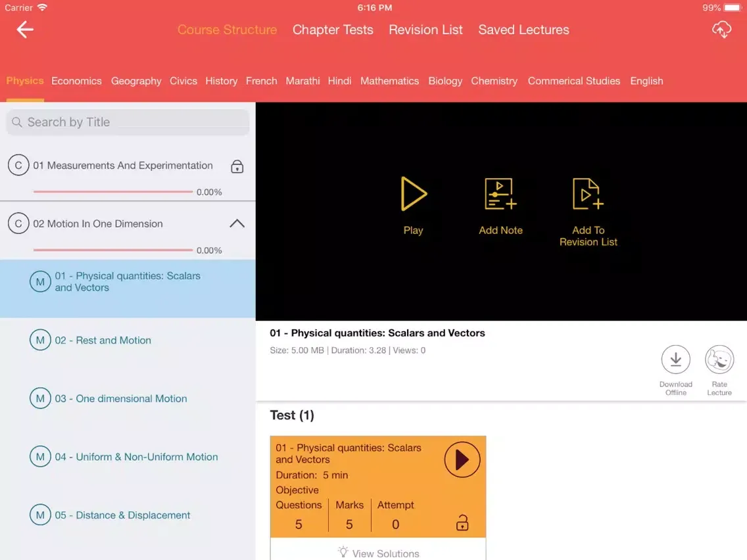
Task: Tap the search magnifier icon
Action: click(16, 122)
